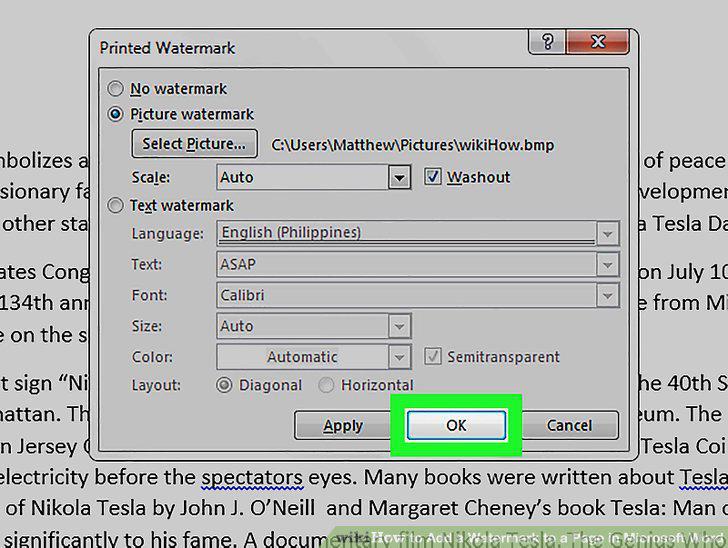Select the Text watermark radio button
This screenshot has width=728, height=548.
click(x=115, y=205)
